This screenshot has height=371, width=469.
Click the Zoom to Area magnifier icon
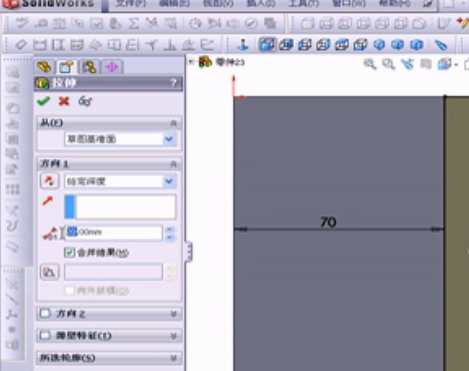coord(388,64)
